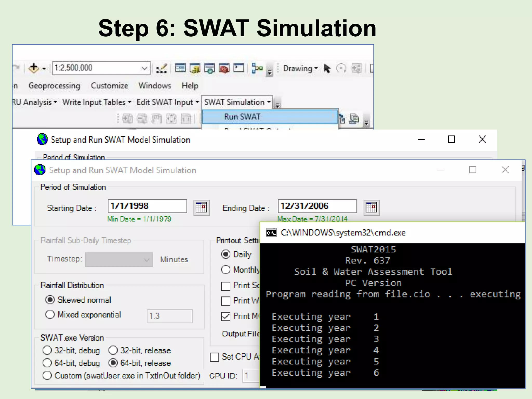
Task: Expand the standard toolbar overflow options
Action: [x=270, y=72]
